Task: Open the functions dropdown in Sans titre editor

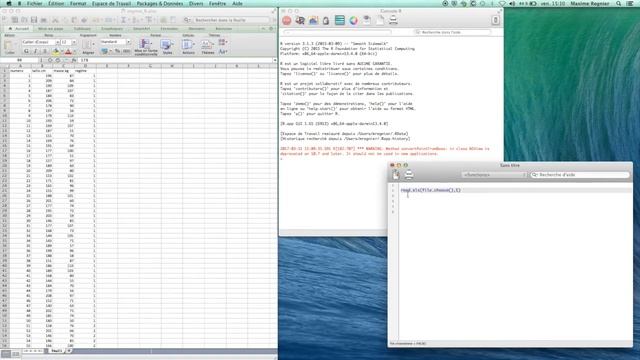Action: click(x=495, y=175)
